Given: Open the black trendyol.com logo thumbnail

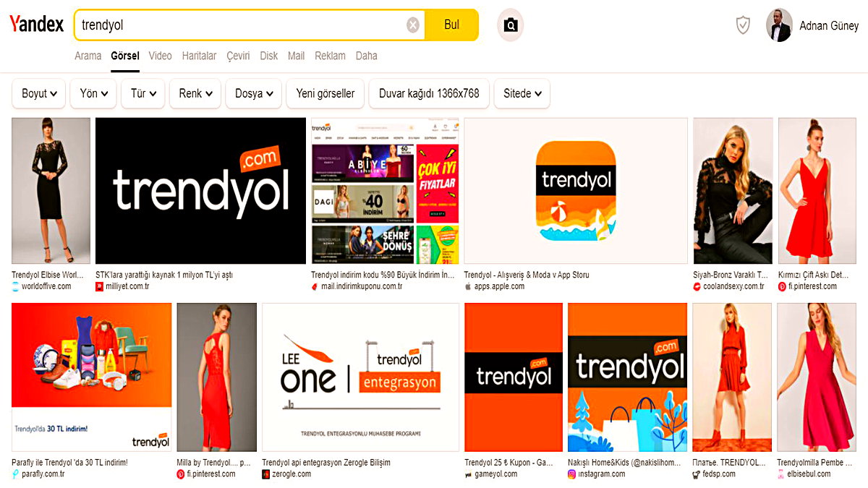Looking at the screenshot, I should pos(201,191).
